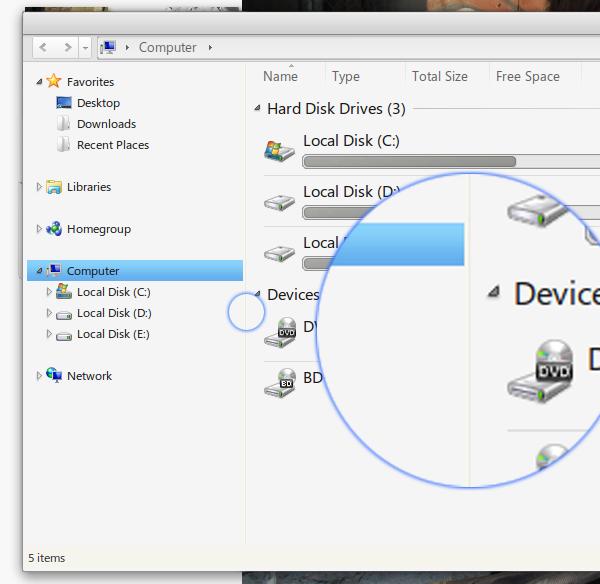Select Network in navigation pane
The image size is (600, 584).
coord(90,376)
